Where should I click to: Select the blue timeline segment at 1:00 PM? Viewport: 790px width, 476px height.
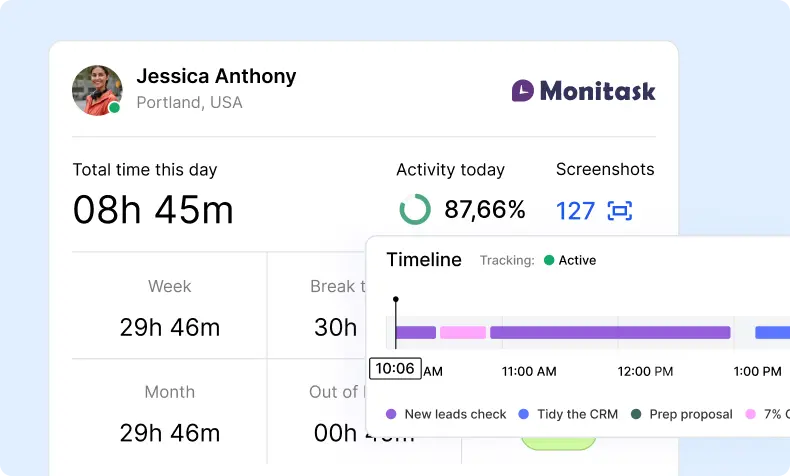[x=772, y=332]
